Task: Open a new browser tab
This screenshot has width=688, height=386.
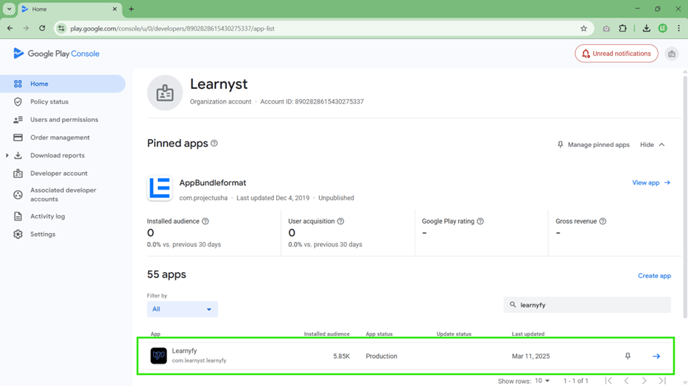Action: pyautogui.click(x=131, y=9)
